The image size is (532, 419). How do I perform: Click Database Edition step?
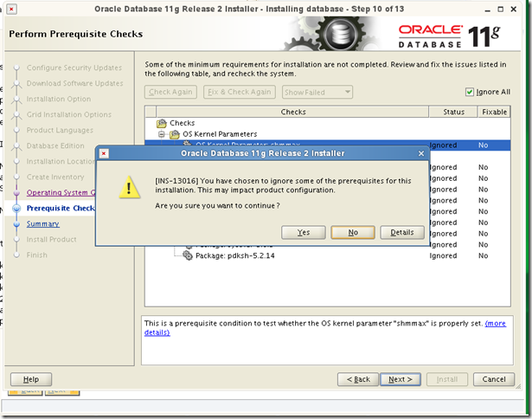point(55,145)
